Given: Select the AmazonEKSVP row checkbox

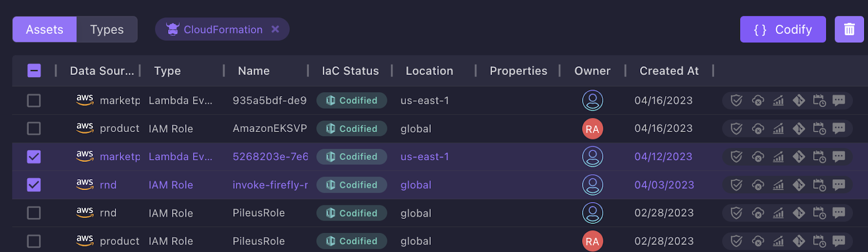Looking at the screenshot, I should tap(34, 129).
